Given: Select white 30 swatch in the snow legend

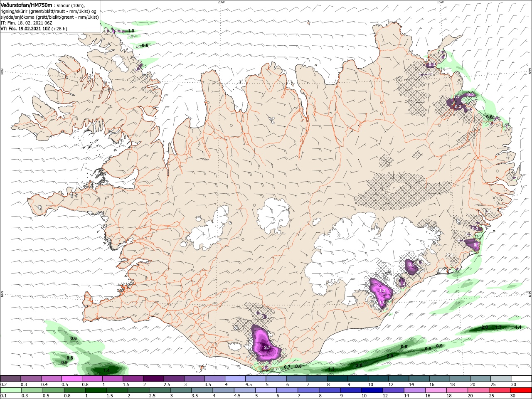Looking at the screenshot, I should click(522, 379).
